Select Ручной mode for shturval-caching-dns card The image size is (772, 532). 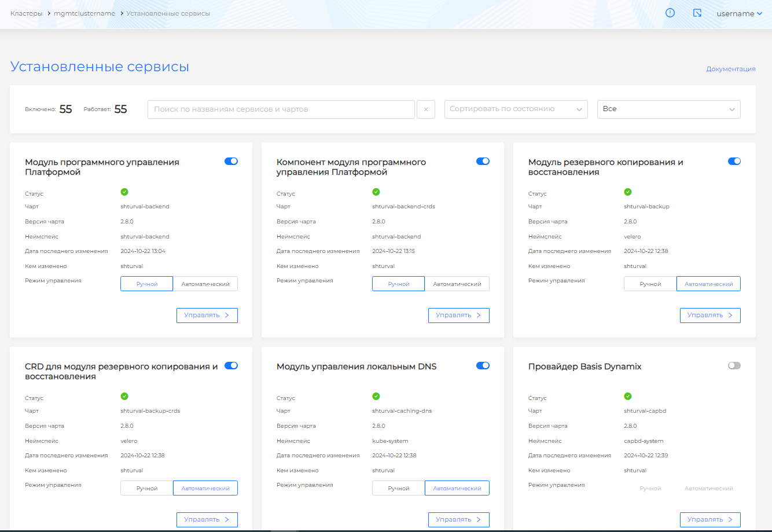pos(399,488)
